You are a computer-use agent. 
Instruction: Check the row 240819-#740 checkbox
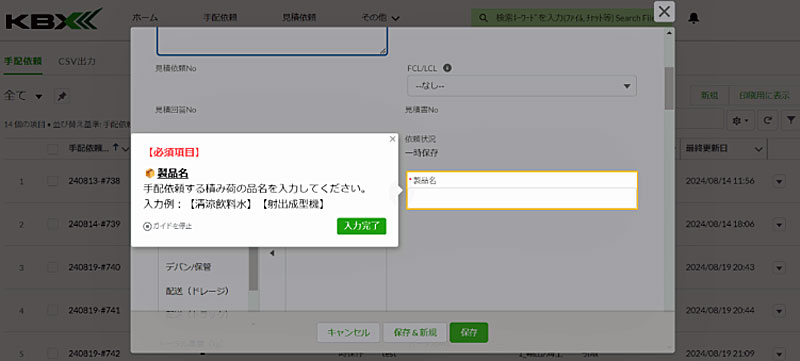tap(53, 267)
